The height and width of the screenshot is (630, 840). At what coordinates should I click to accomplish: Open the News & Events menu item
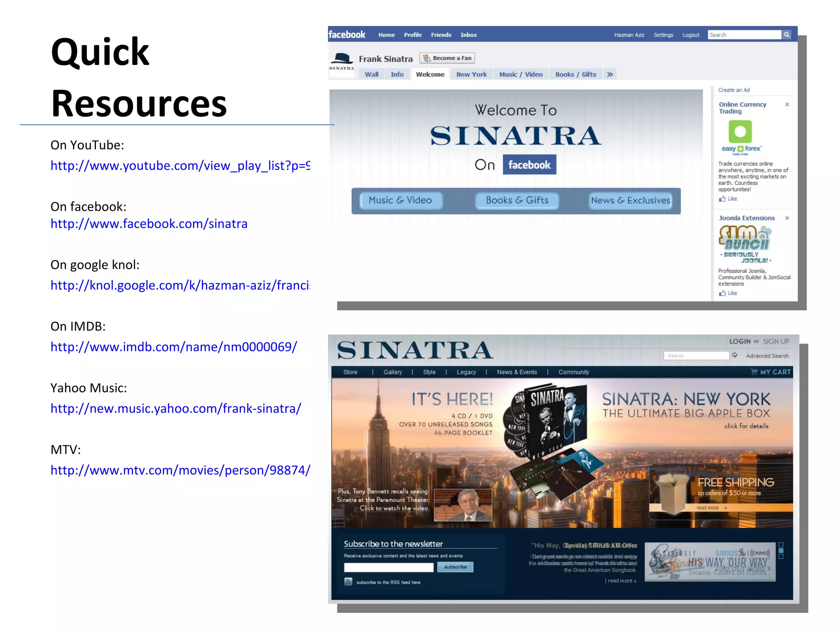click(517, 372)
